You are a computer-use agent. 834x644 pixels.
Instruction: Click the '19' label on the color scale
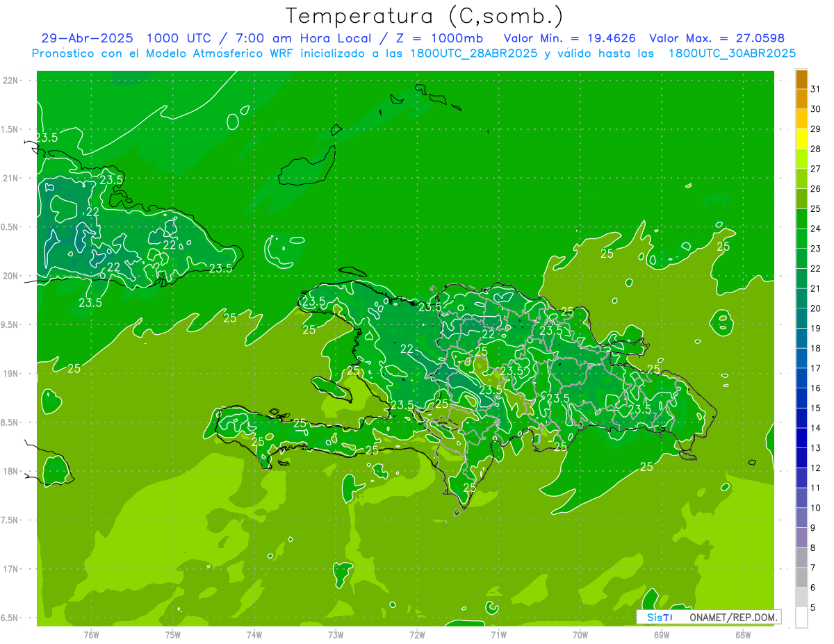[x=816, y=329]
